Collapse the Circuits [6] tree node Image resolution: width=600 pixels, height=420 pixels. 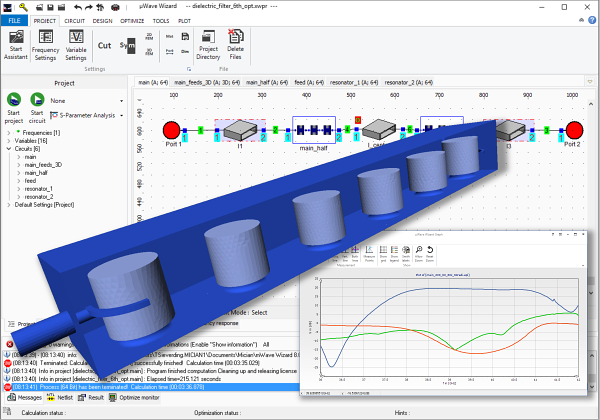tap(8, 150)
